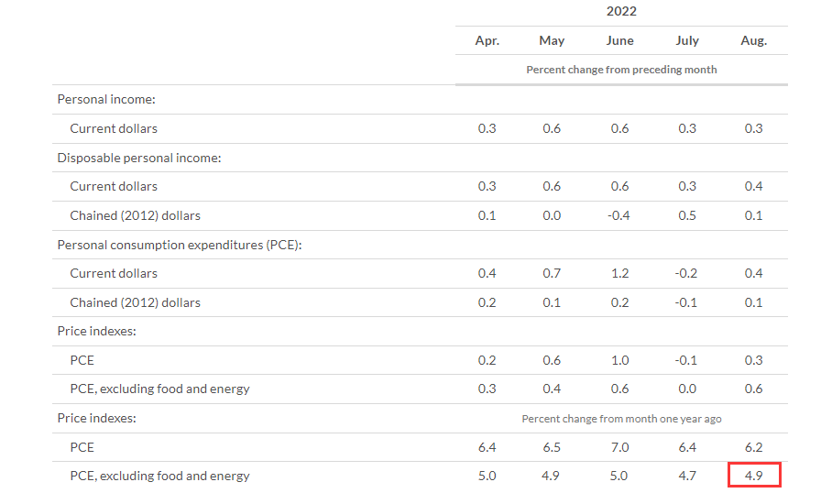Click the June 7.0 PCE year-ago value
This screenshot has height=504, width=832.
(619, 447)
